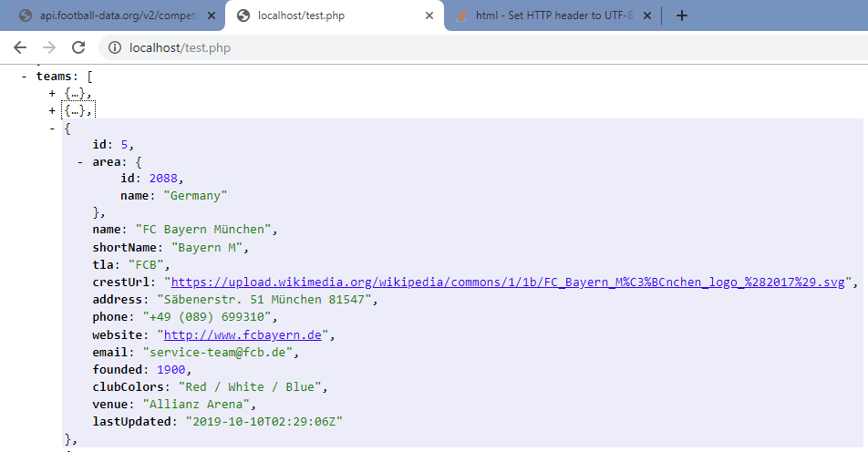Expand the second collapsed team object
The height and width of the screenshot is (452, 868).
(52, 110)
